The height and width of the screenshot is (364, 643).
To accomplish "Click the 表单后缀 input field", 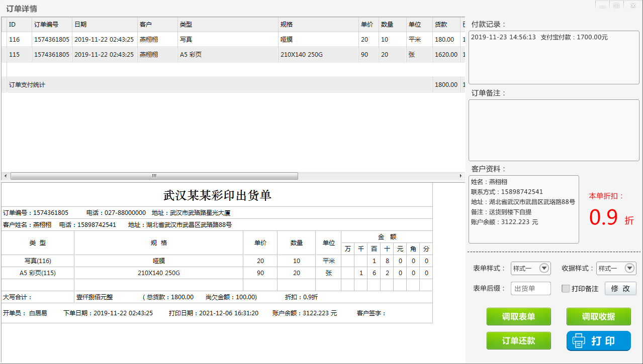I will coord(530,289).
